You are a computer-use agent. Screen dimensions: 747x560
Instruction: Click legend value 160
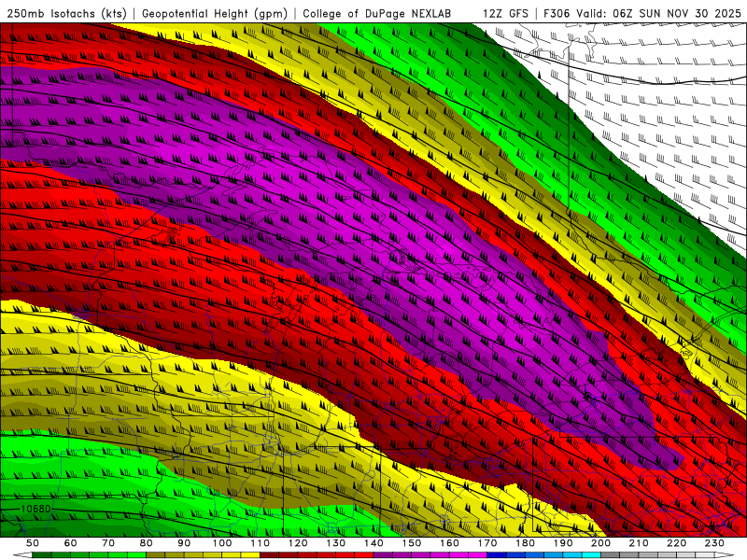(x=449, y=543)
